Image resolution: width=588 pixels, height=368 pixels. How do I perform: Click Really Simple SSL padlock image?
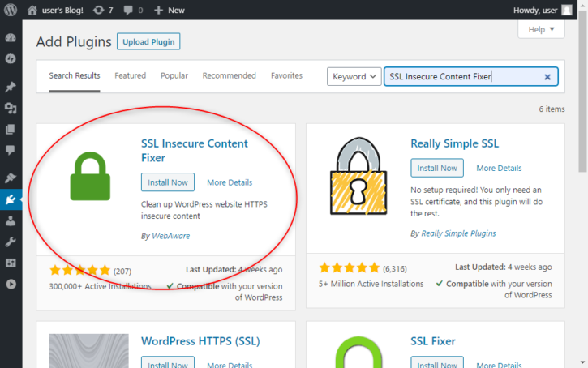358,176
